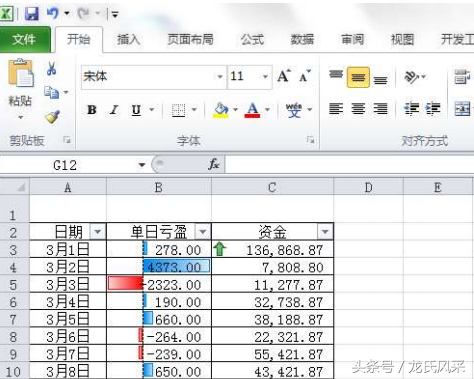Open the Undo history dropdown arrow
The height and width of the screenshot is (379, 474).
click(67, 14)
